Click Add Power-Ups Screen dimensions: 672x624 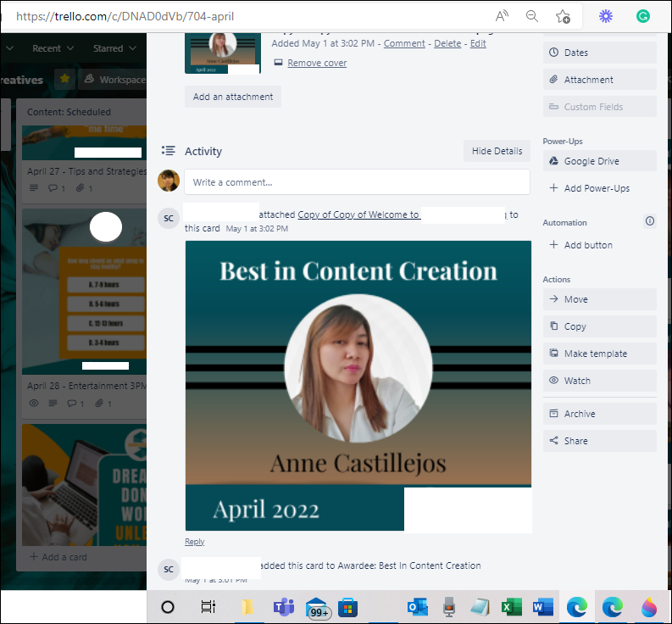coord(600,188)
